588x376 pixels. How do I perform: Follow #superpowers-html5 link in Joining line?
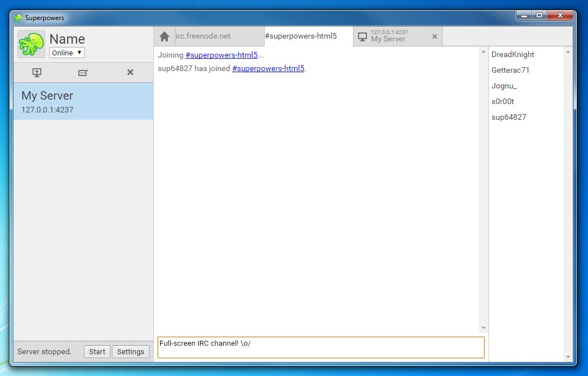[221, 55]
